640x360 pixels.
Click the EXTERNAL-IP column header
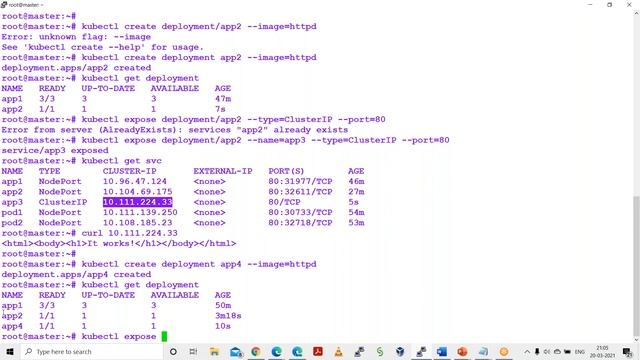coord(223,171)
